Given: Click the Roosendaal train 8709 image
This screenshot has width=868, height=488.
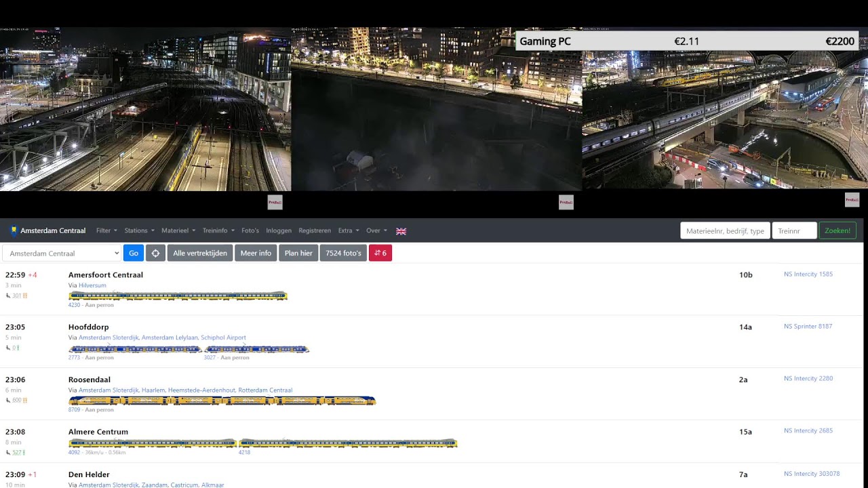Looking at the screenshot, I should tap(222, 401).
